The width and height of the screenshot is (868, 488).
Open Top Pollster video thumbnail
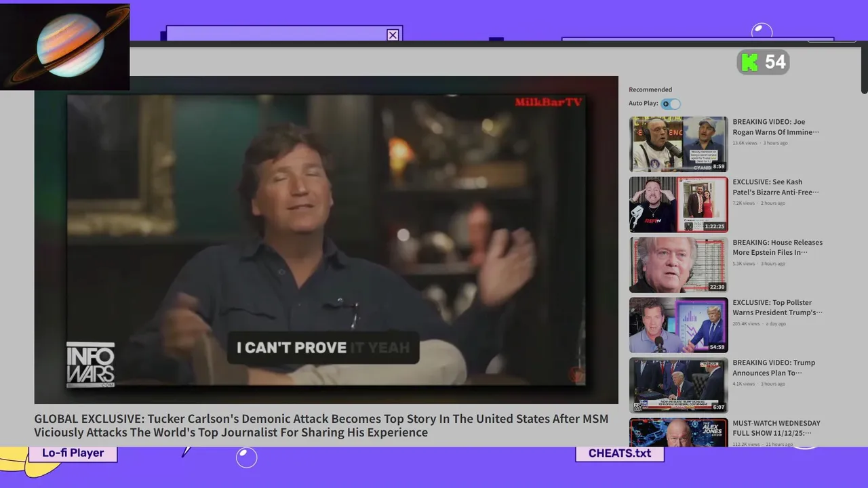(678, 325)
